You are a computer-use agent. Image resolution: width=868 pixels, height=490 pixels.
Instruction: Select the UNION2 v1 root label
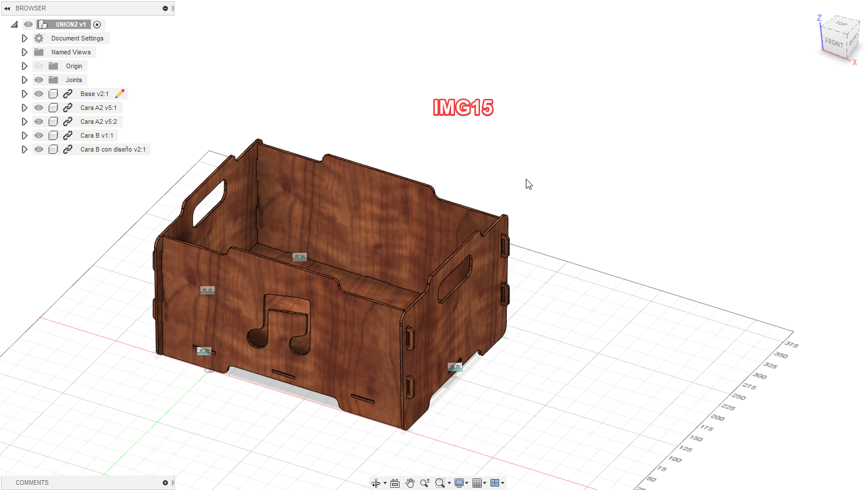[x=71, y=24]
